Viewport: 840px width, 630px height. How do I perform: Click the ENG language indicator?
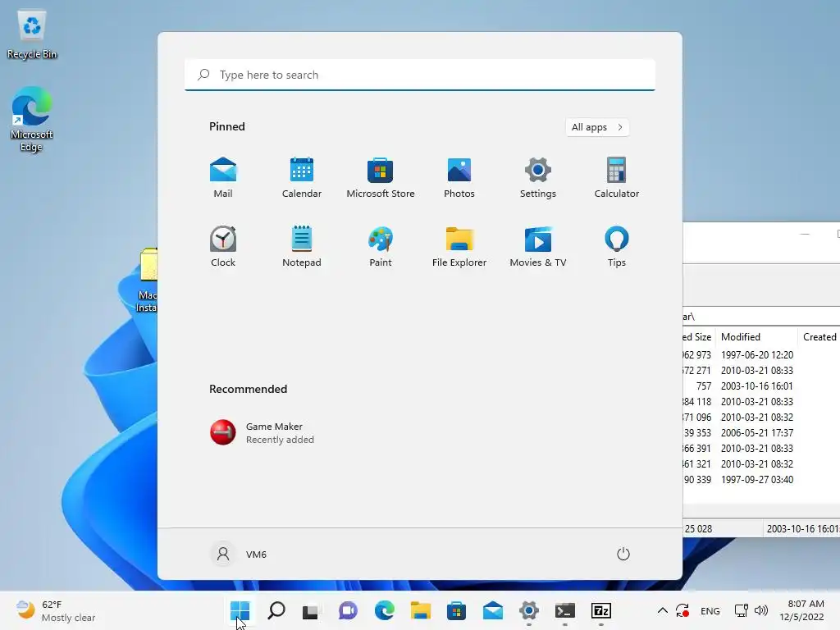710,611
